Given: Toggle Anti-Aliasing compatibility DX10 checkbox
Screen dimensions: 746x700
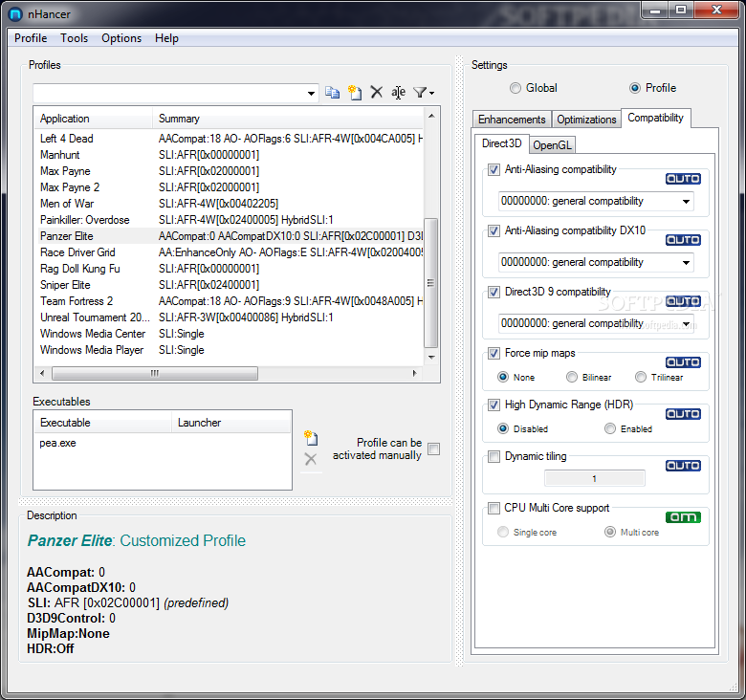Looking at the screenshot, I should click(494, 230).
